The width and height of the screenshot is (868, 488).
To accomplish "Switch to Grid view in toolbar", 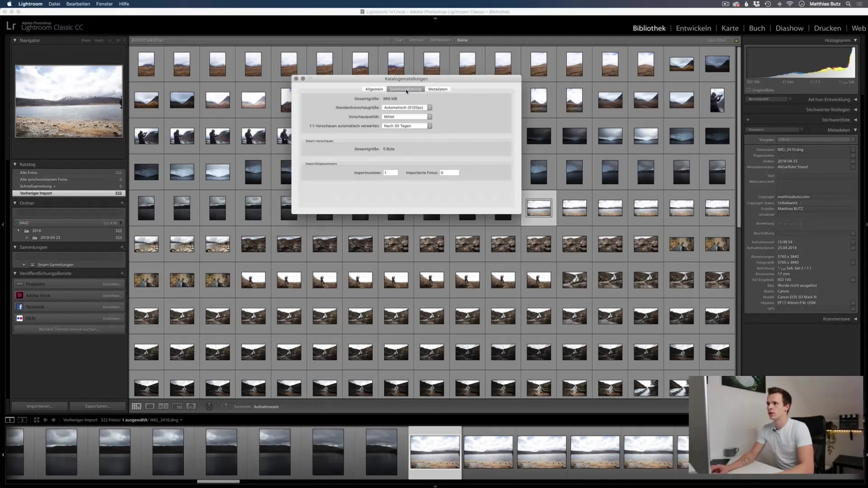I will coord(137,406).
